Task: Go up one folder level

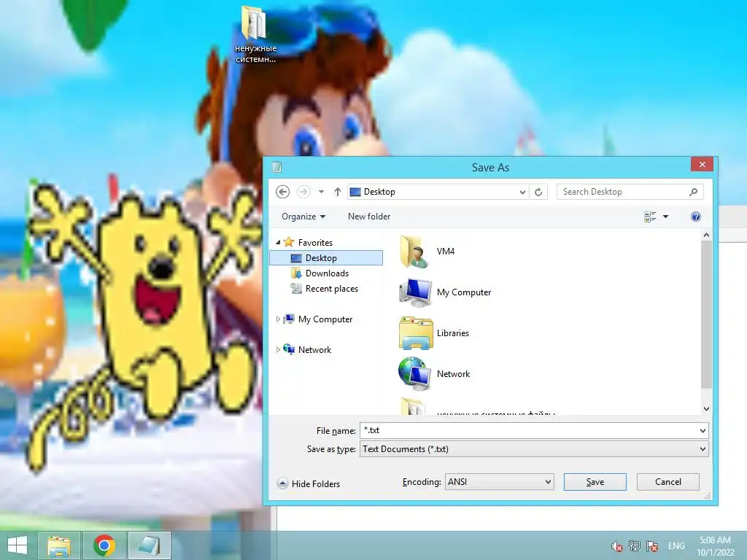Action: pos(337,192)
